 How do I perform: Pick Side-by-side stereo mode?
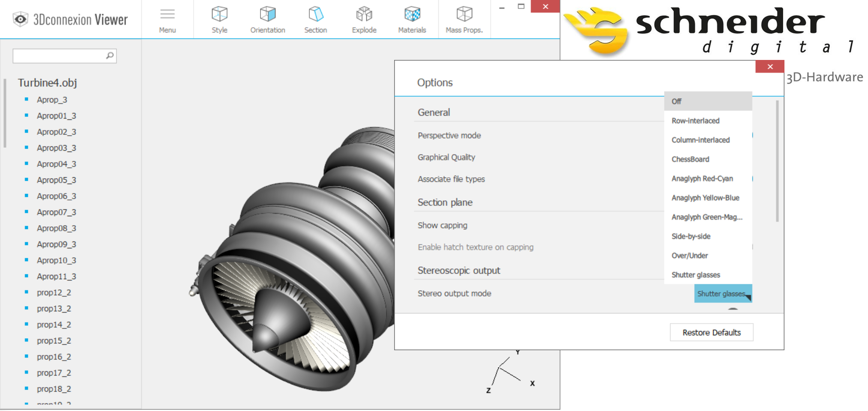(691, 236)
